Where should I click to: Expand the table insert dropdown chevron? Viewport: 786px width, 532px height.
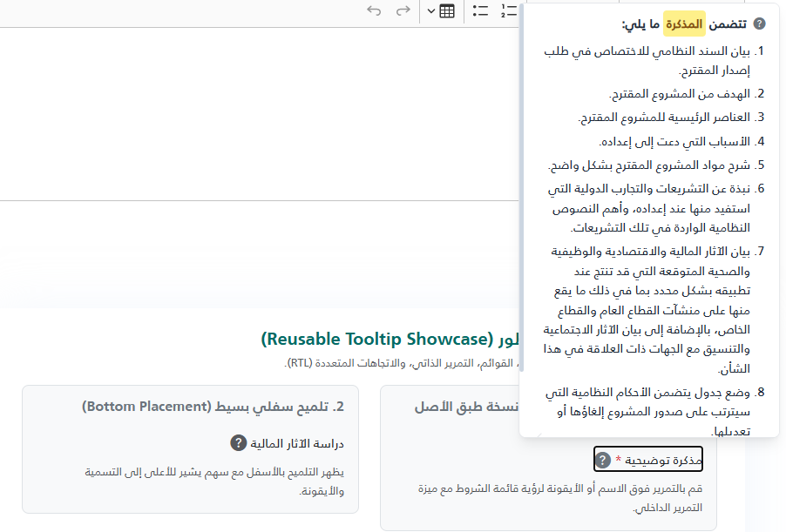431,11
